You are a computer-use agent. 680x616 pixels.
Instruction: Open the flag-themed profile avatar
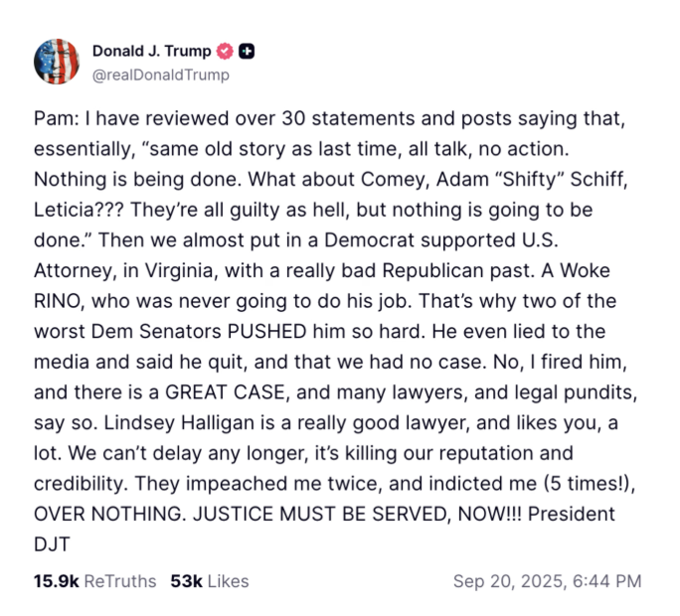(x=57, y=63)
